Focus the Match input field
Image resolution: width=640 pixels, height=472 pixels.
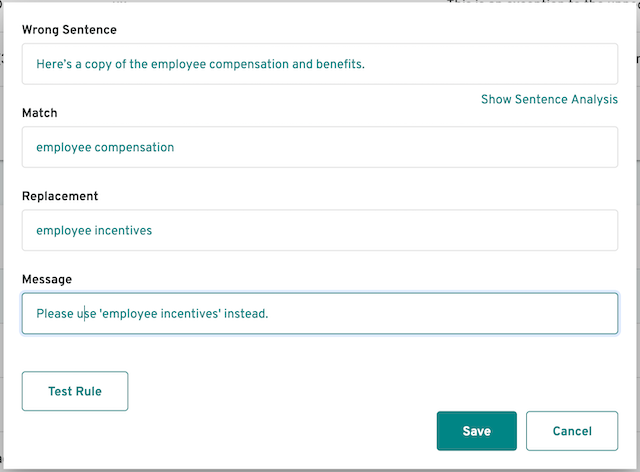[x=320, y=147]
